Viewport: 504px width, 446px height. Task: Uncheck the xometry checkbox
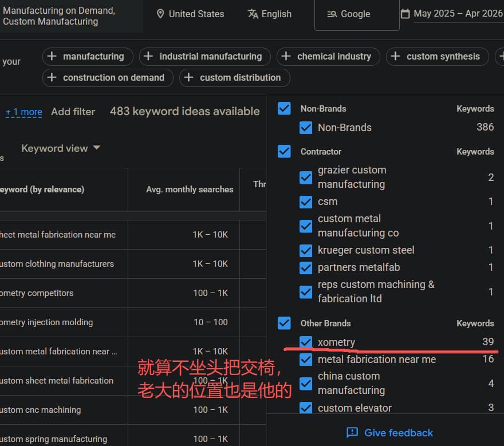[306, 342]
